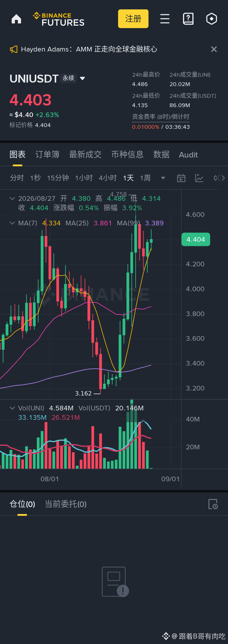Switch to the 图表 chart tab
The image size is (228, 644).
coord(18,154)
